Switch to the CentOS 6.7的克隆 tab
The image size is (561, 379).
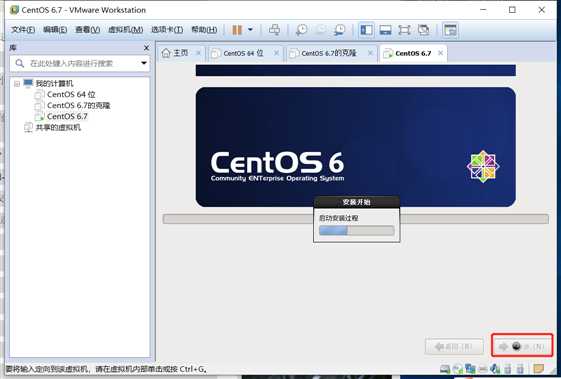pyautogui.click(x=329, y=53)
